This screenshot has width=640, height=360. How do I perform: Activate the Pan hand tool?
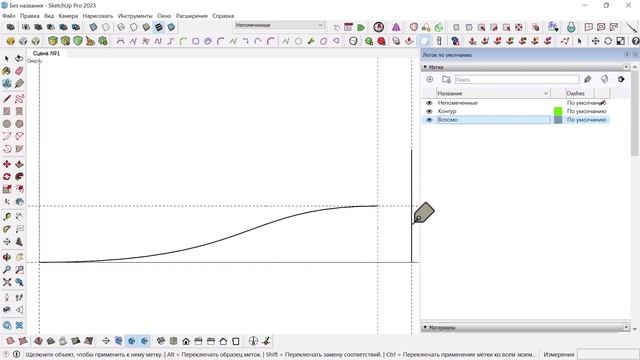[19, 257]
